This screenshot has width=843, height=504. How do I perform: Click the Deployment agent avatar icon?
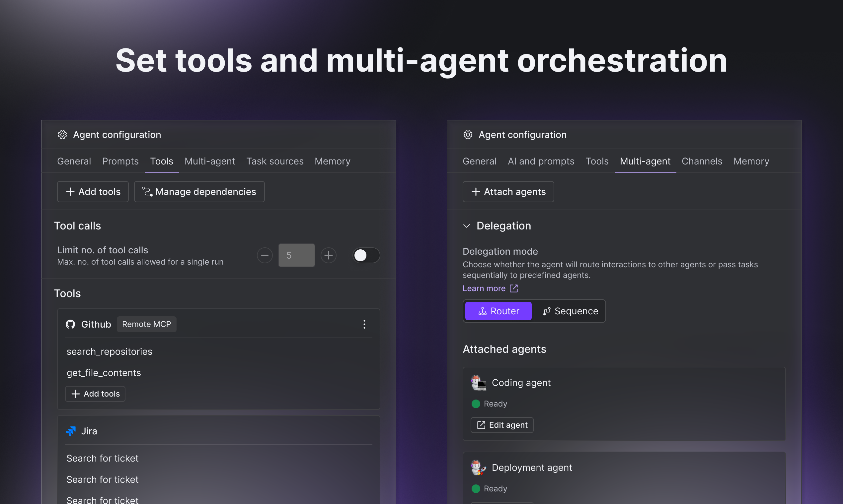[478, 468]
